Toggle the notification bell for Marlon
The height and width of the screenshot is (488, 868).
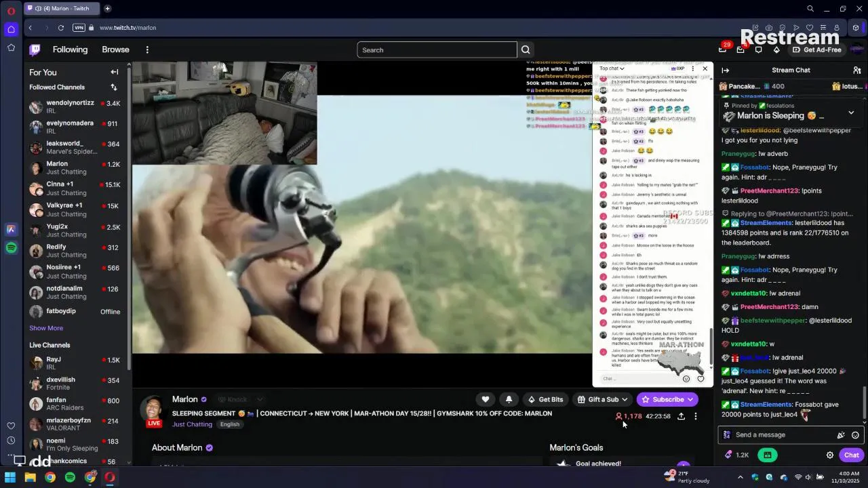(x=509, y=399)
